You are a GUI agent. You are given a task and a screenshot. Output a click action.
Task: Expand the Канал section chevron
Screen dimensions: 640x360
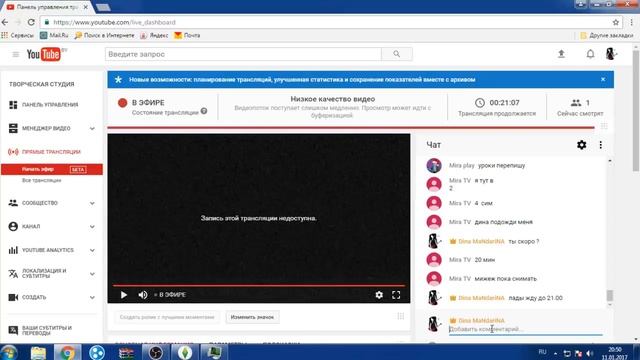(92, 227)
